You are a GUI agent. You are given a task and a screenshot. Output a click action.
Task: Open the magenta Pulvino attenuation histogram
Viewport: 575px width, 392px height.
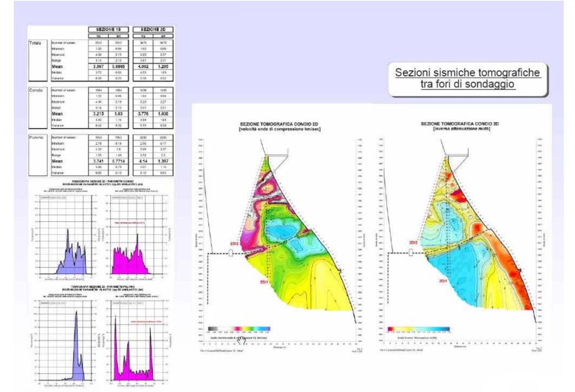click(137, 341)
